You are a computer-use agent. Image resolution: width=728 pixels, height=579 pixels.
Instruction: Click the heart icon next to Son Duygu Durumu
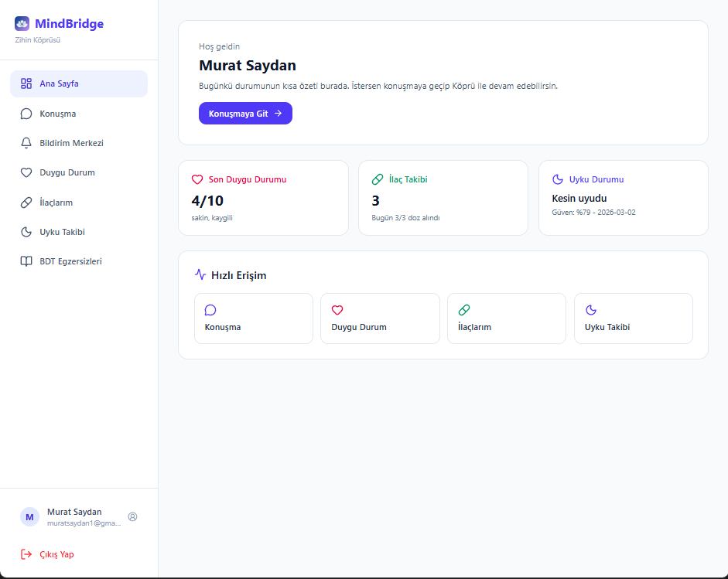coord(197,179)
